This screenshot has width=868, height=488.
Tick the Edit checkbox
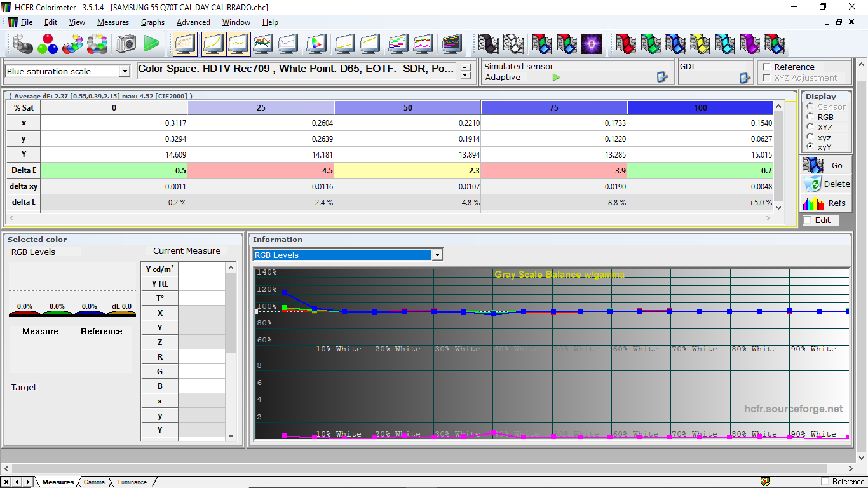click(x=808, y=220)
